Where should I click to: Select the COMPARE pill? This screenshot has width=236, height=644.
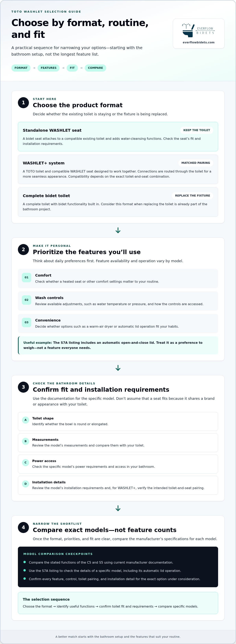95,68
